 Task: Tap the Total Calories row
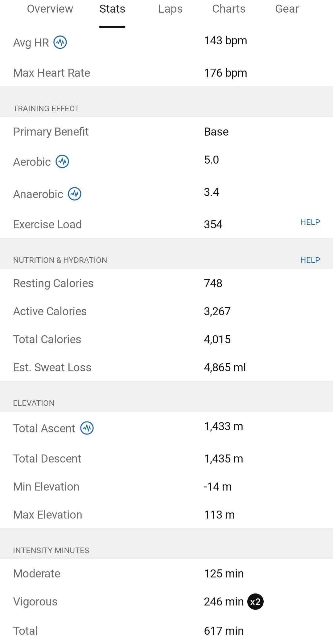(166, 339)
